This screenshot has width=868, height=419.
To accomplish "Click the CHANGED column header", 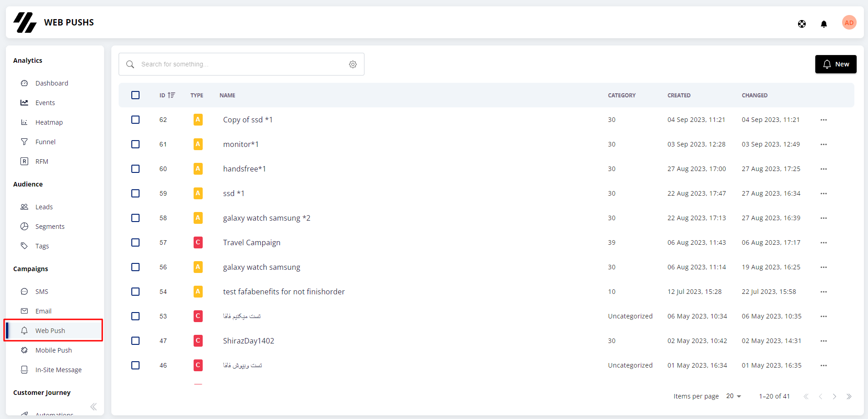I will coord(754,95).
